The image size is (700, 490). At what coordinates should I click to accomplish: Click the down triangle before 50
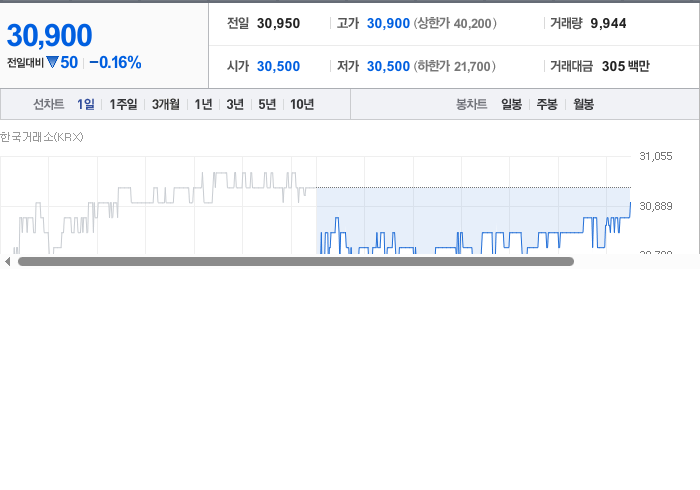point(52,62)
